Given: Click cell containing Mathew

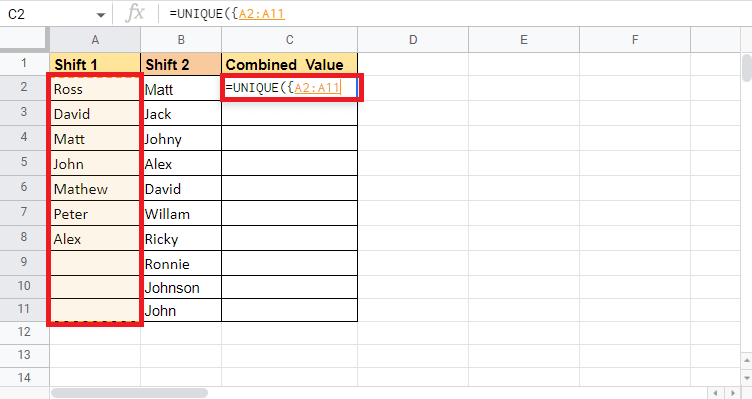Looking at the screenshot, I should 95,188.
